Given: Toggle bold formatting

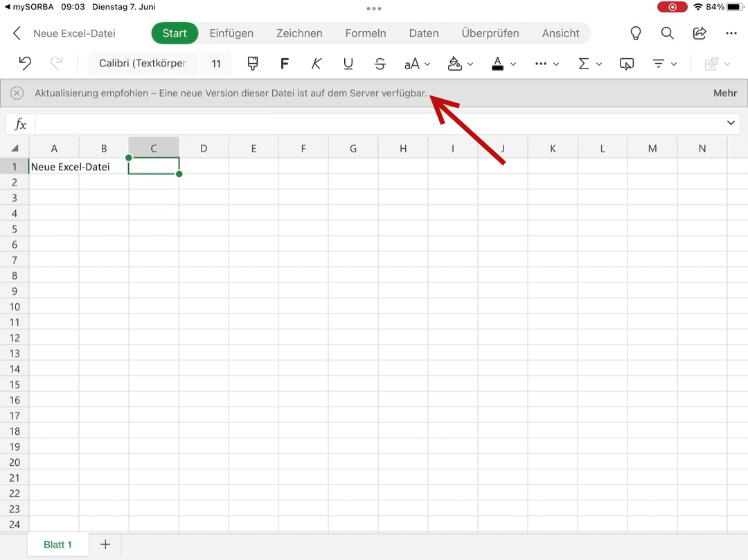Looking at the screenshot, I should (x=284, y=64).
